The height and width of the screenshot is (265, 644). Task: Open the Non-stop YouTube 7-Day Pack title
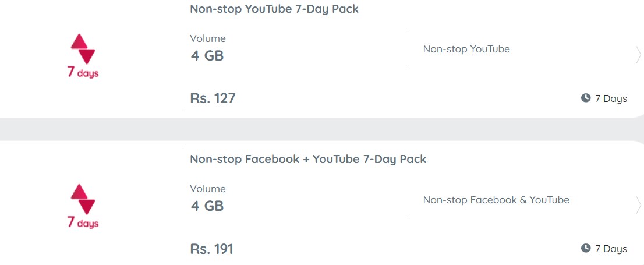coord(274,9)
